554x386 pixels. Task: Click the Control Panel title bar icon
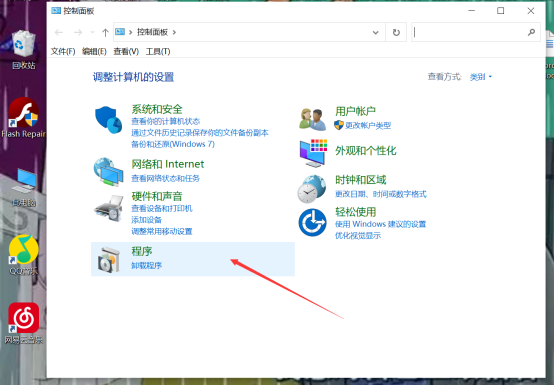[x=56, y=11]
